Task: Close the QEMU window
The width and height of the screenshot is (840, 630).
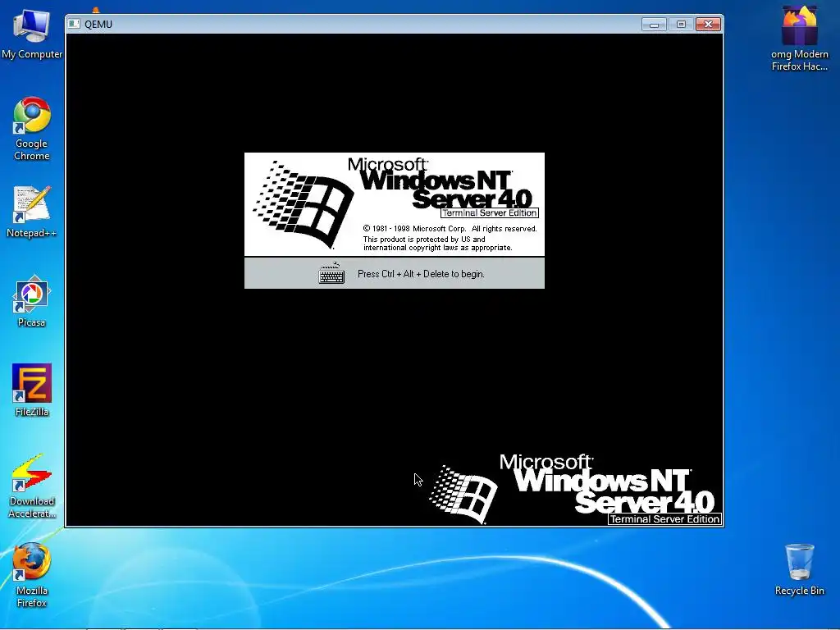Action: 708,24
